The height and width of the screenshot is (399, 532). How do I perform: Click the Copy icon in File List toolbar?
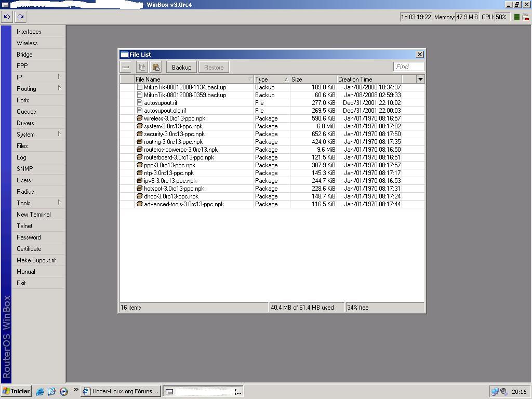pyautogui.click(x=142, y=67)
